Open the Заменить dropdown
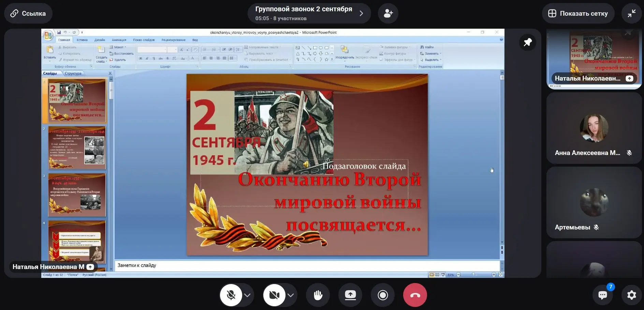The image size is (644, 310). click(x=431, y=54)
